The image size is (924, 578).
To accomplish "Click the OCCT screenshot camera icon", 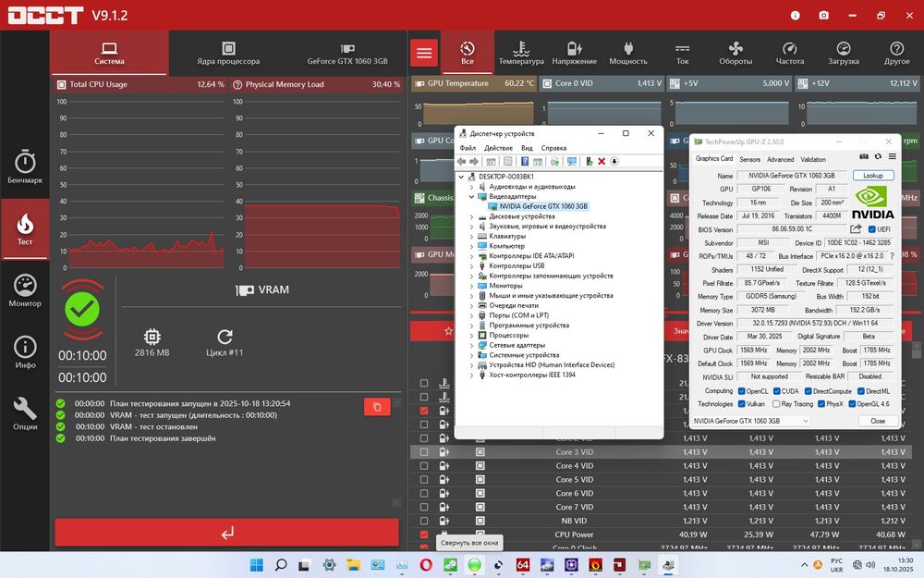I will 824,16.
